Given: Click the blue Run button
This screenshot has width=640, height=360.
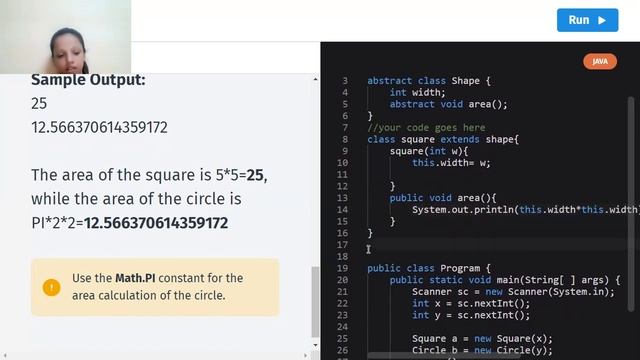Looking at the screenshot, I should pos(587,20).
